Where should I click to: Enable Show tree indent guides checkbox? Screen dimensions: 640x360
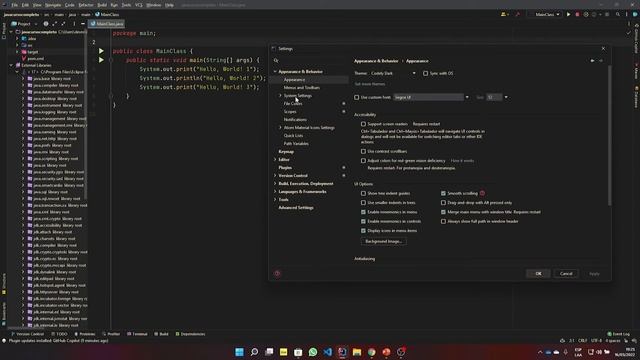click(363, 193)
